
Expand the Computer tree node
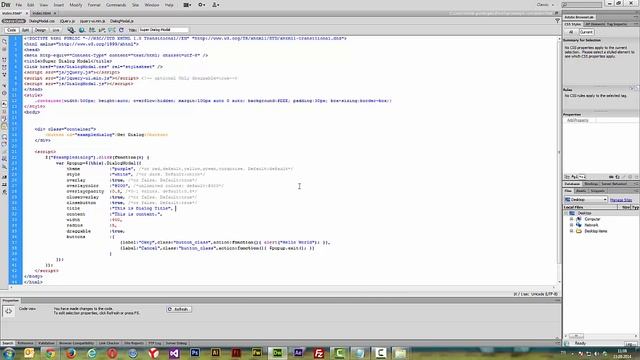tap(571, 219)
